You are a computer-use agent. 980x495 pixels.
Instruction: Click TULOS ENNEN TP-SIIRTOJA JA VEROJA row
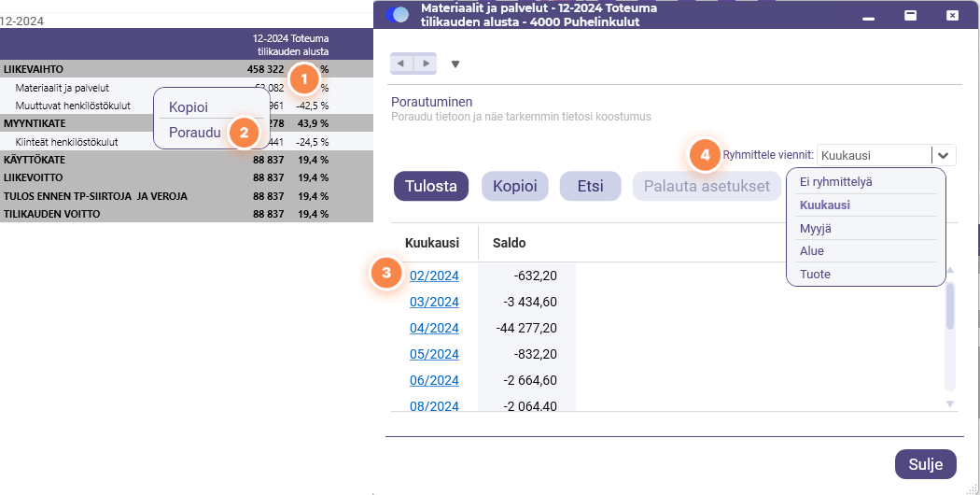[x=187, y=196]
